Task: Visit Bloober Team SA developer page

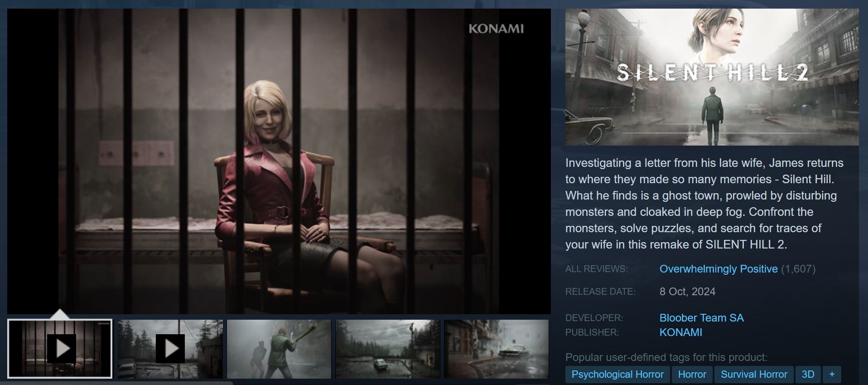Action: click(701, 318)
